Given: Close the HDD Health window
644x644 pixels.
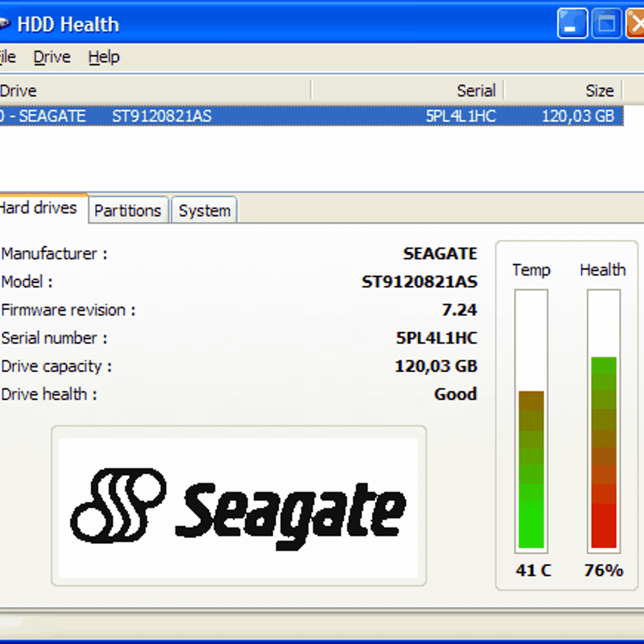Looking at the screenshot, I should (x=635, y=24).
